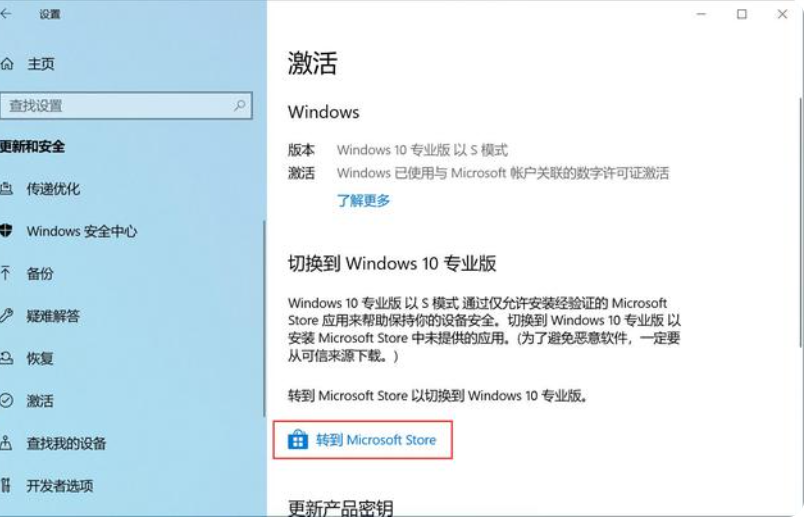Click the Windows 安全中心 shield icon
The width and height of the screenshot is (804, 518).
(6, 231)
